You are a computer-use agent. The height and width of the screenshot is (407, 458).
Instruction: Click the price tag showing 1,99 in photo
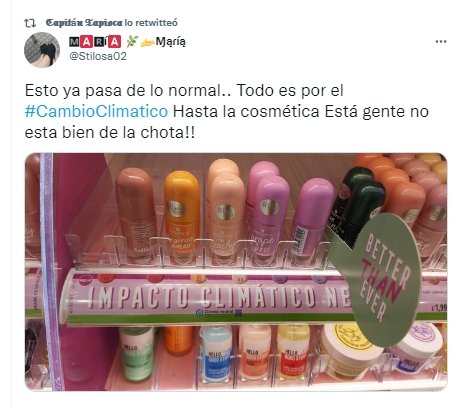(439, 308)
